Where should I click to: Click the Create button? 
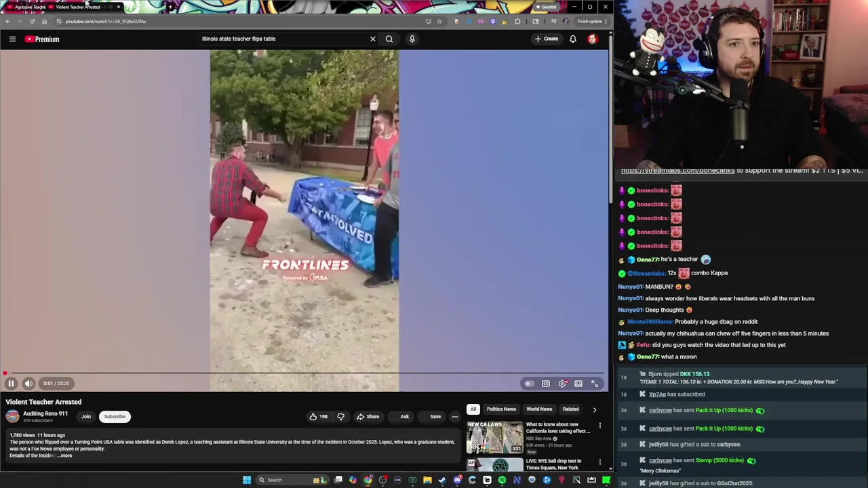(547, 39)
